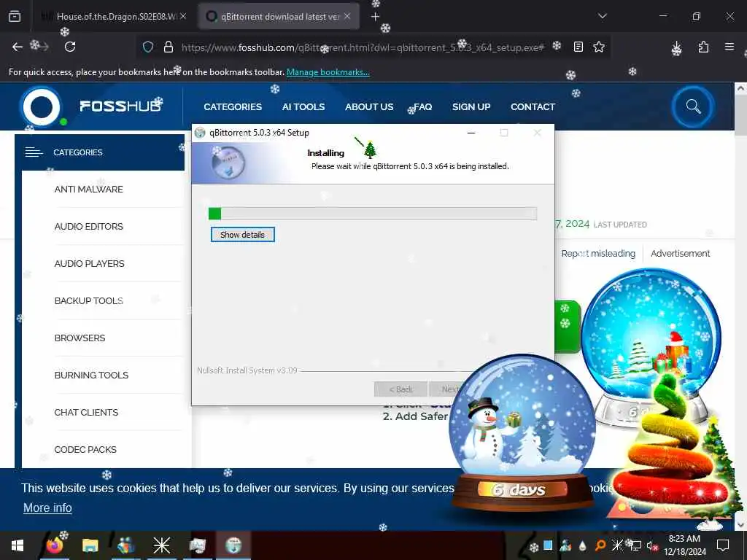This screenshot has height=560, width=747.
Task: Click the FOSSHUB wordmark
Action: tap(120, 106)
